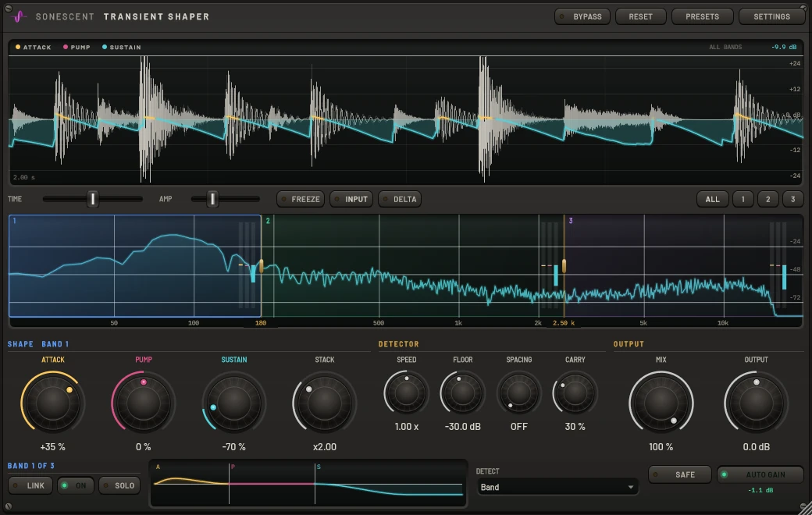The width and height of the screenshot is (812, 515).
Task: Click the bottom-right resize grip icon
Action: [x=805, y=508]
